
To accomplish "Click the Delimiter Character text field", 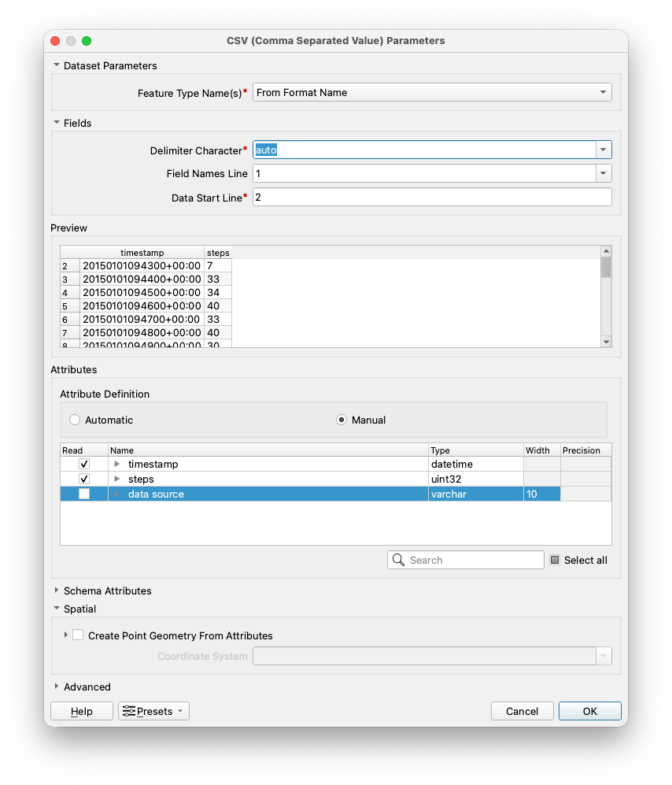I will tap(424, 150).
